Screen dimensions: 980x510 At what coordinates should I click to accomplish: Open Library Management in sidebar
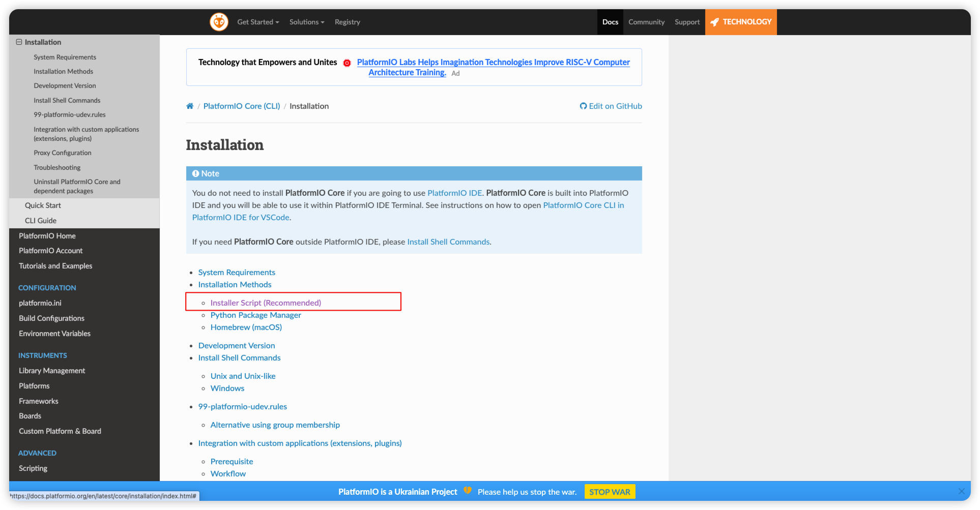pyautogui.click(x=52, y=371)
